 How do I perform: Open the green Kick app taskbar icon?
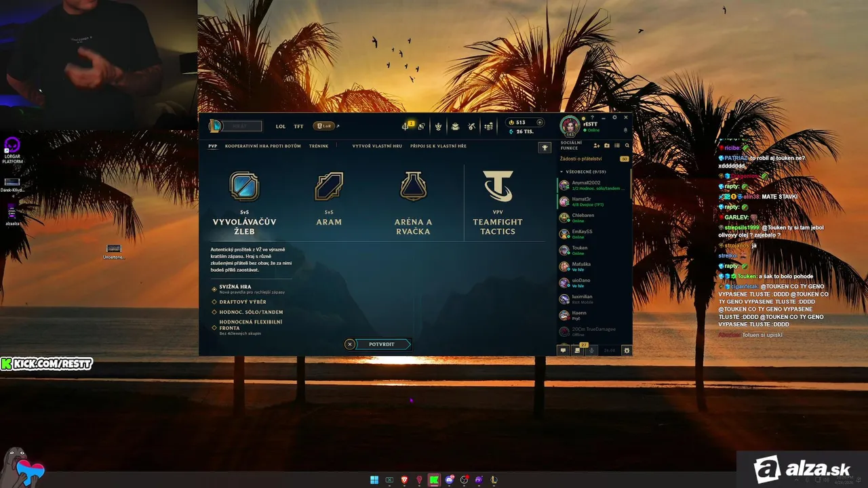(x=434, y=480)
